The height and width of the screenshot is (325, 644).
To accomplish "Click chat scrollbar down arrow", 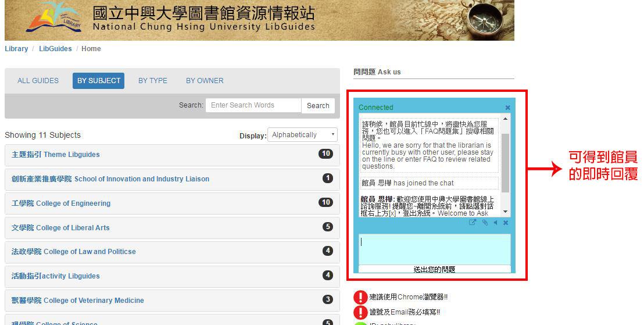I will coord(506,212).
